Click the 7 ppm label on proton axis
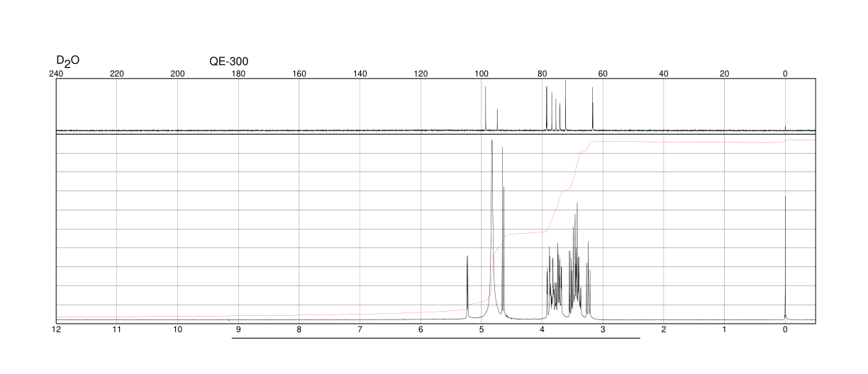Viewport: 868px width, 374px height. point(360,330)
